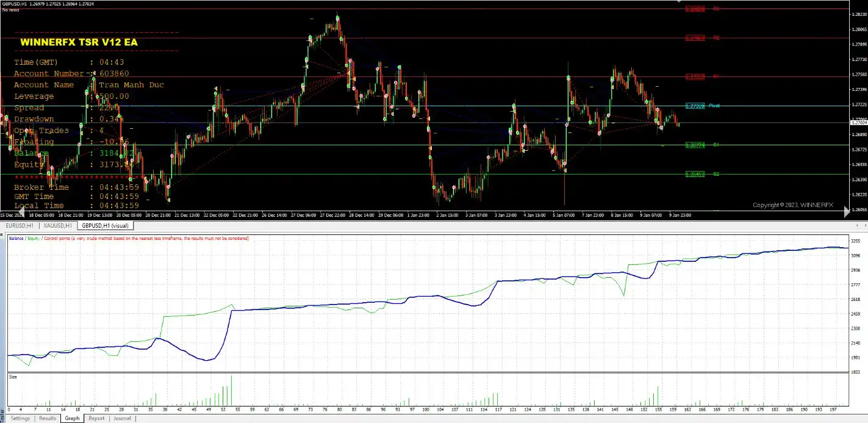Click the Time(GMT) 04:43 dashboard row
The width and height of the screenshot is (868, 423).
pos(69,62)
